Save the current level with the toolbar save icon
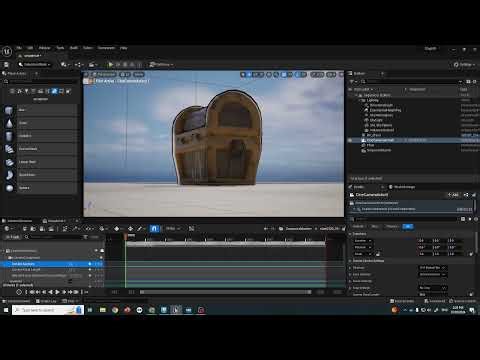This screenshot has height=360, width=480. click(x=6, y=65)
